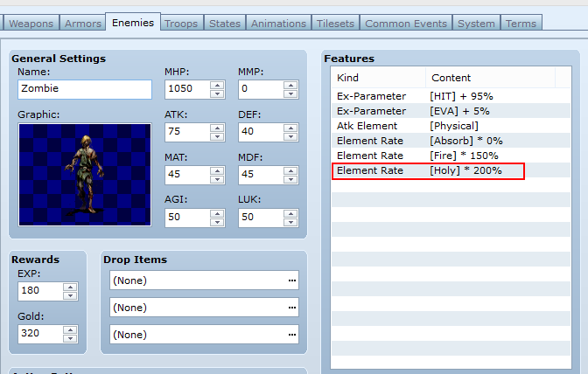Select the [EVA] + 5% feature row

(x=451, y=111)
